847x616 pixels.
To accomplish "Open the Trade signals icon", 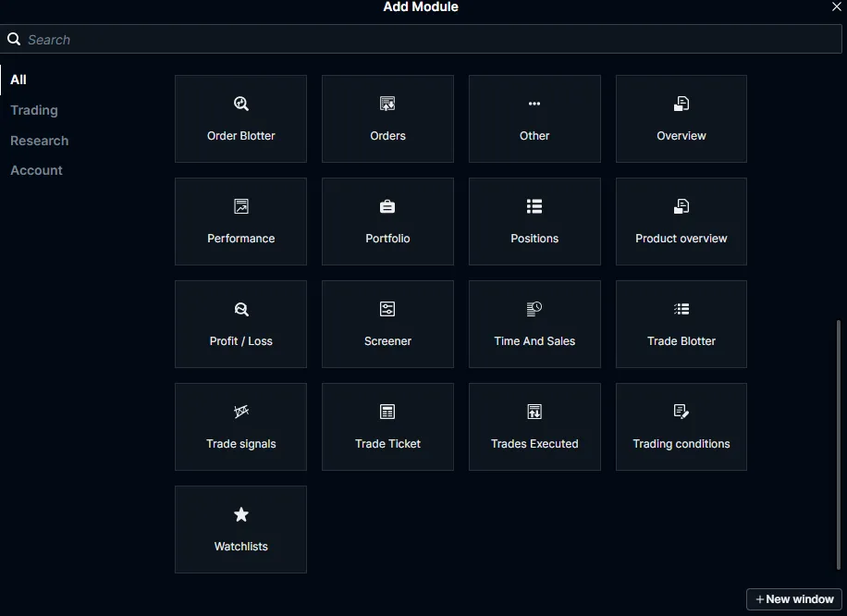I will 241,412.
